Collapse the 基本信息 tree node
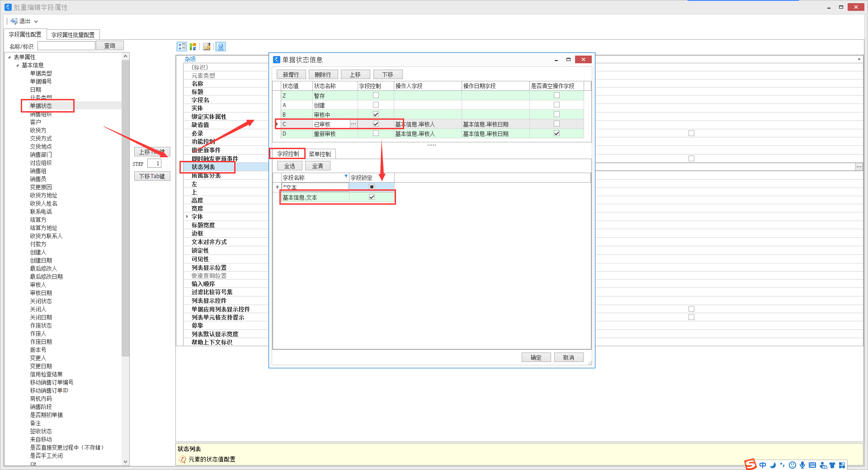 18,65
